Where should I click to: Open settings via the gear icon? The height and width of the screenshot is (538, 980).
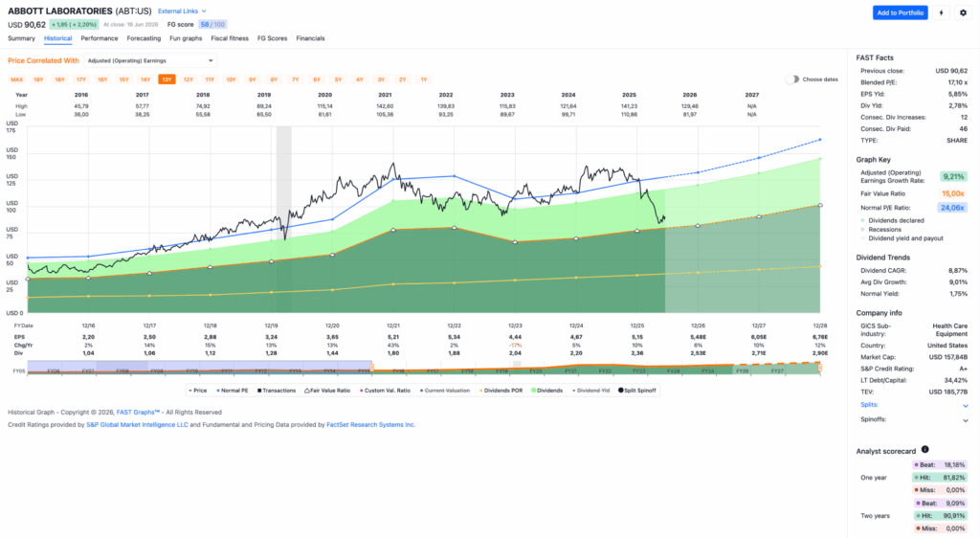click(963, 12)
